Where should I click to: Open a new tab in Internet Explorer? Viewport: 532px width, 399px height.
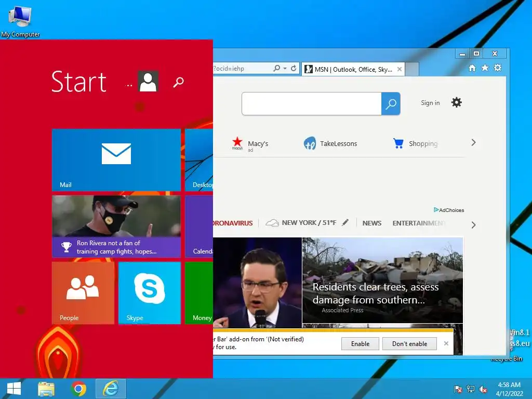click(412, 70)
